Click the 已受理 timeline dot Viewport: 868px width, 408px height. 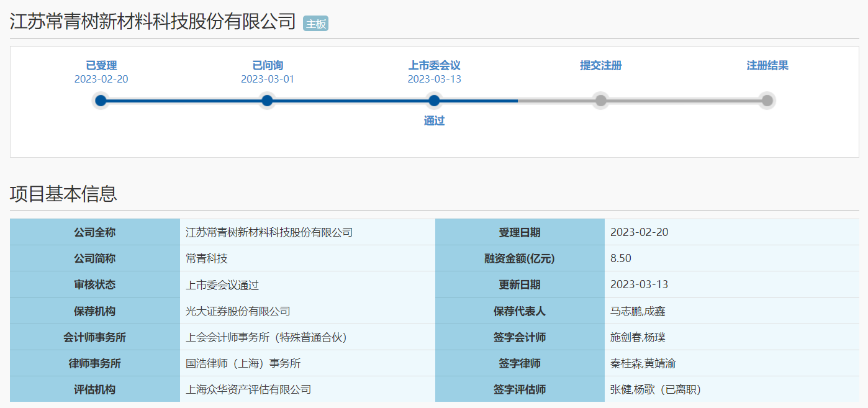click(101, 101)
